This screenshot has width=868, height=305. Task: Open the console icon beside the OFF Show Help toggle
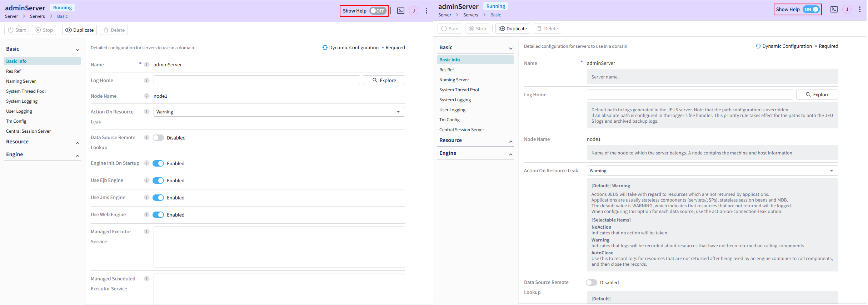(x=401, y=11)
